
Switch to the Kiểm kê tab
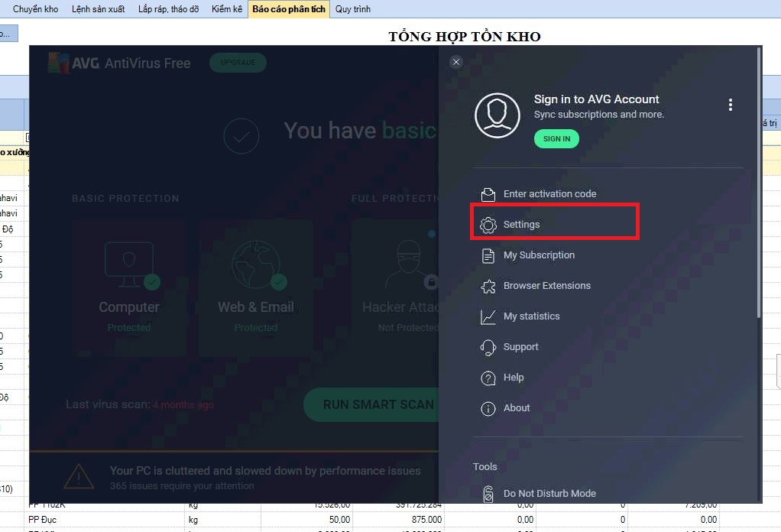tap(227, 9)
